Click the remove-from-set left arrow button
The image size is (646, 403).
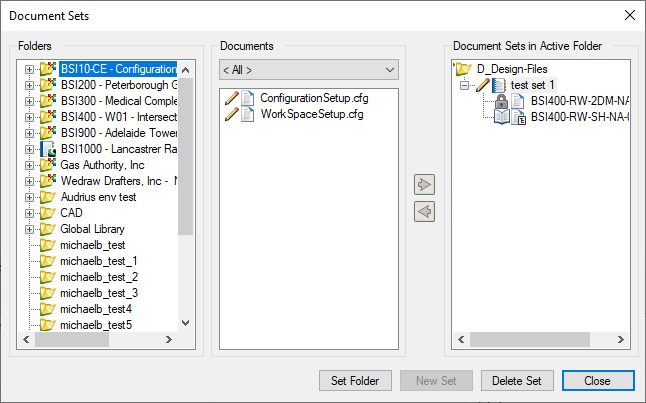tap(424, 212)
